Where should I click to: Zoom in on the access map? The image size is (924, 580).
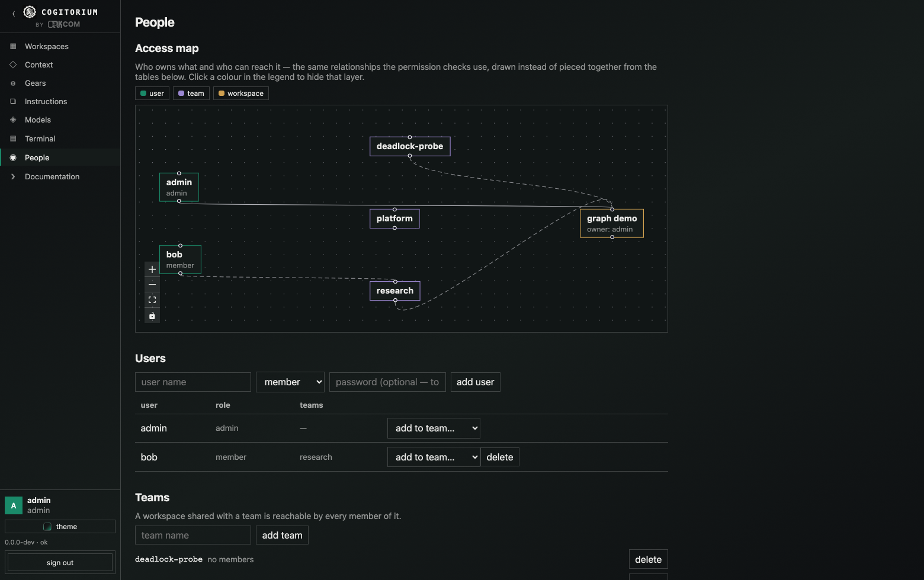coord(152,269)
